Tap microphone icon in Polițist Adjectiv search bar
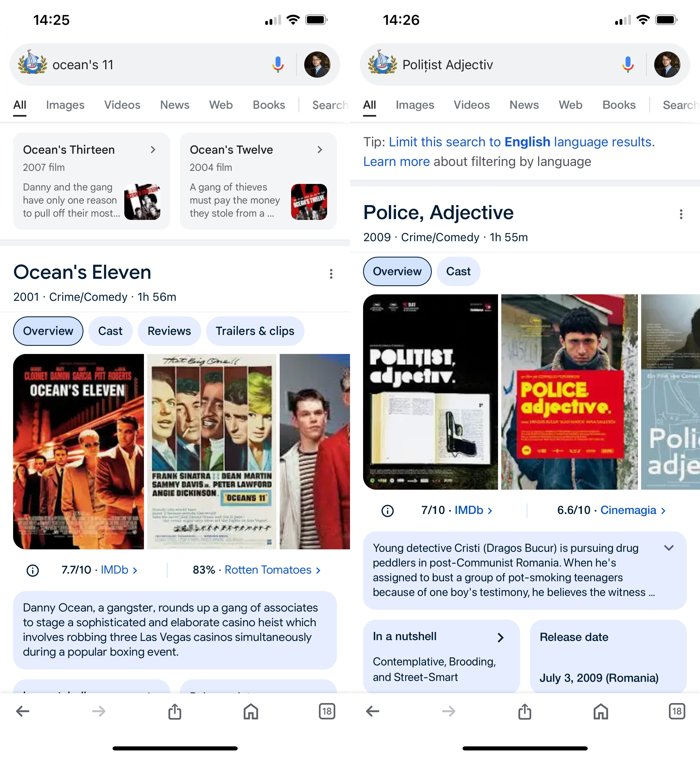The image size is (700, 757). point(628,65)
